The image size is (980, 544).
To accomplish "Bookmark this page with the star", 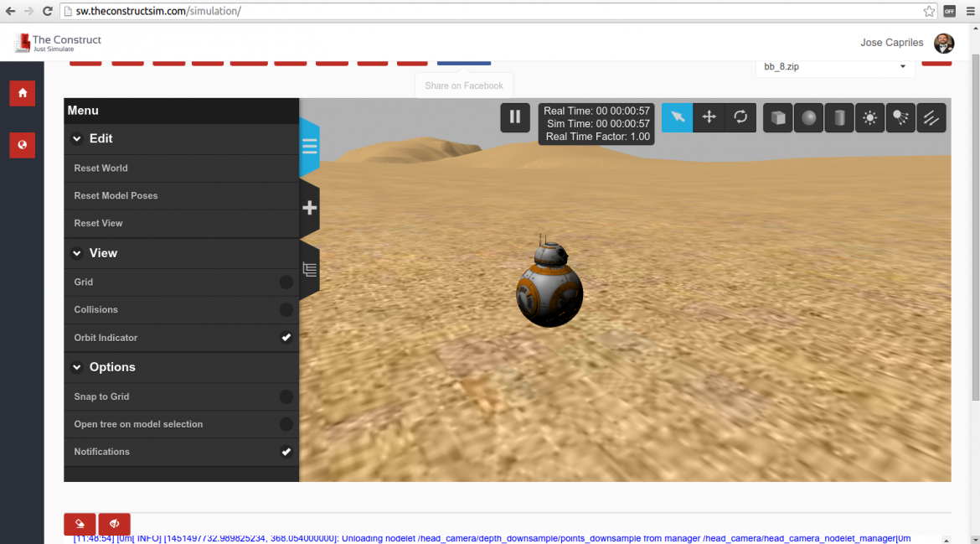I will pos(930,11).
